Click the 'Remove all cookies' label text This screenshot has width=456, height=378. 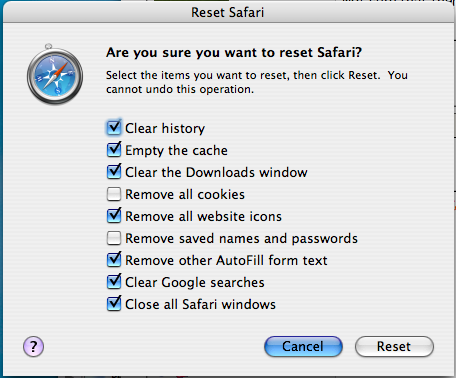[185, 194]
